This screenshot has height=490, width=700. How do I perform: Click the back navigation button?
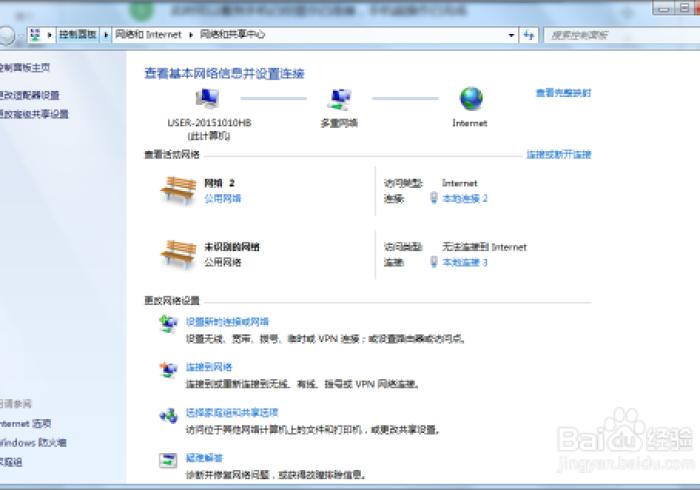coord(6,35)
